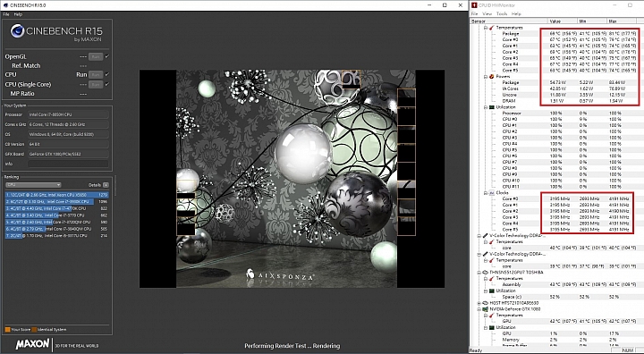Click the HWMonitor red app icon in title bar
This screenshot has height=354, width=644.
click(474, 5)
